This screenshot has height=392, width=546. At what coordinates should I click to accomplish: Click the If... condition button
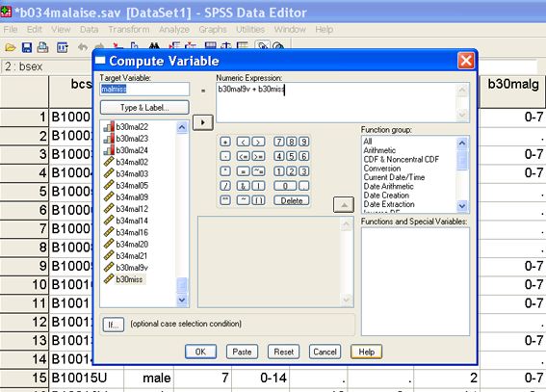[x=114, y=325]
